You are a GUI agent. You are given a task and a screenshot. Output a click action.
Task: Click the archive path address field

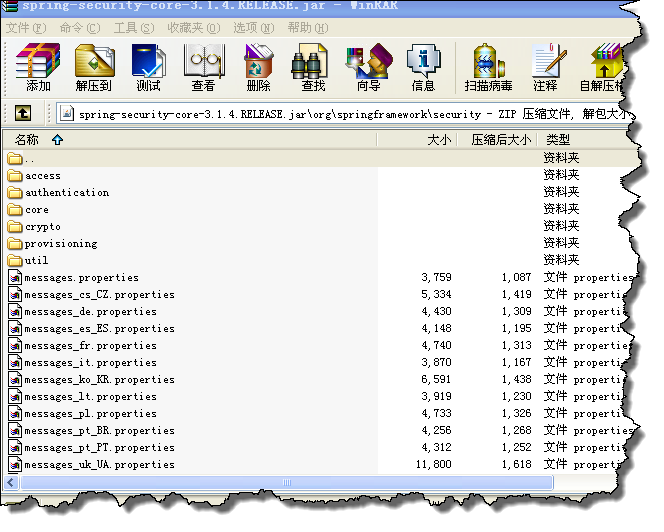tap(343, 114)
